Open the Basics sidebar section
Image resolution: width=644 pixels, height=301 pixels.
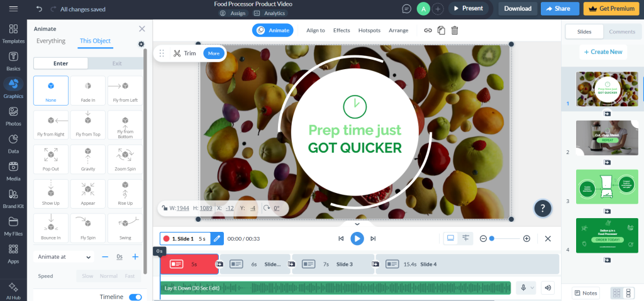(13, 61)
